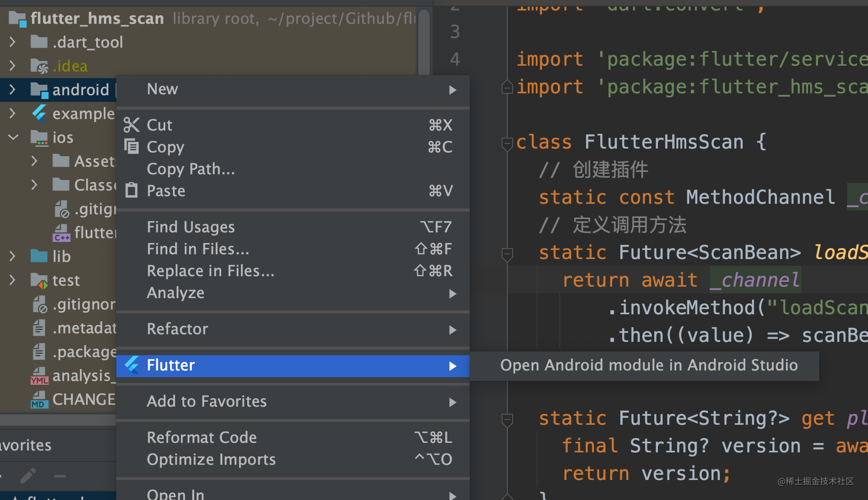Choose Replace in Files...

(x=293, y=270)
